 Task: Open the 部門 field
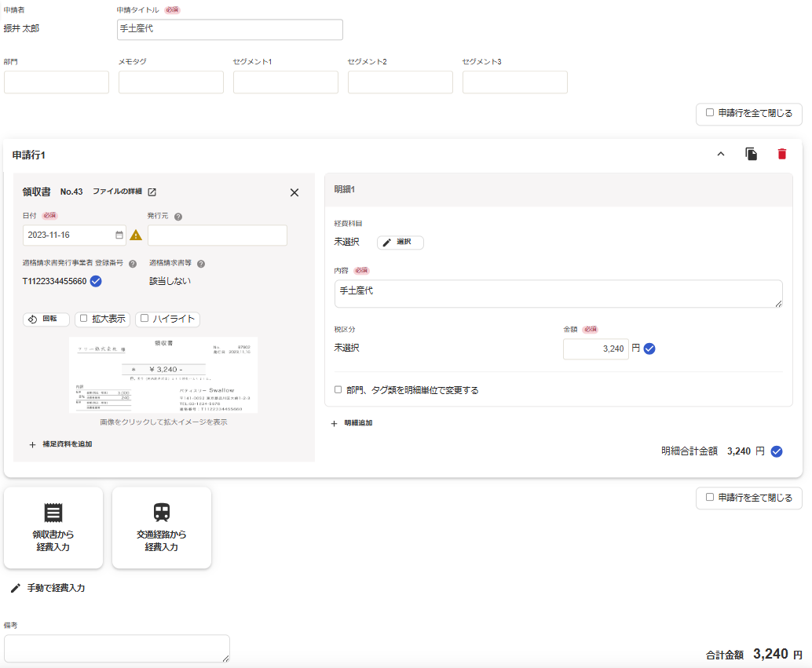click(57, 82)
